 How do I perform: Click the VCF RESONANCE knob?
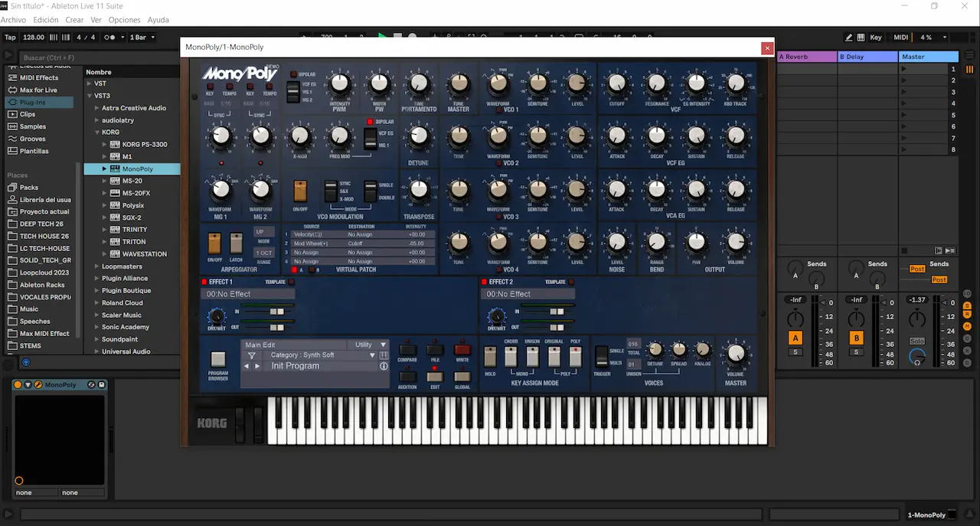(656, 83)
